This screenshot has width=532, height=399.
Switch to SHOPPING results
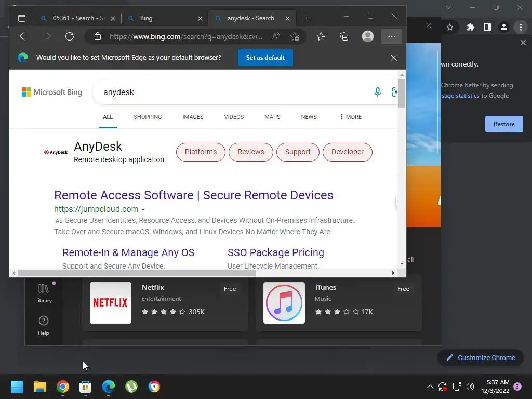point(148,117)
